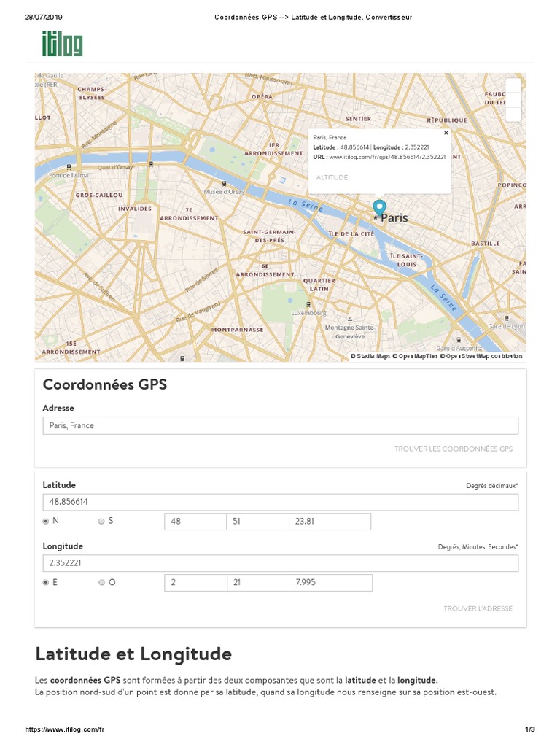Click the decimal Longitude field 2.352221

point(281,563)
